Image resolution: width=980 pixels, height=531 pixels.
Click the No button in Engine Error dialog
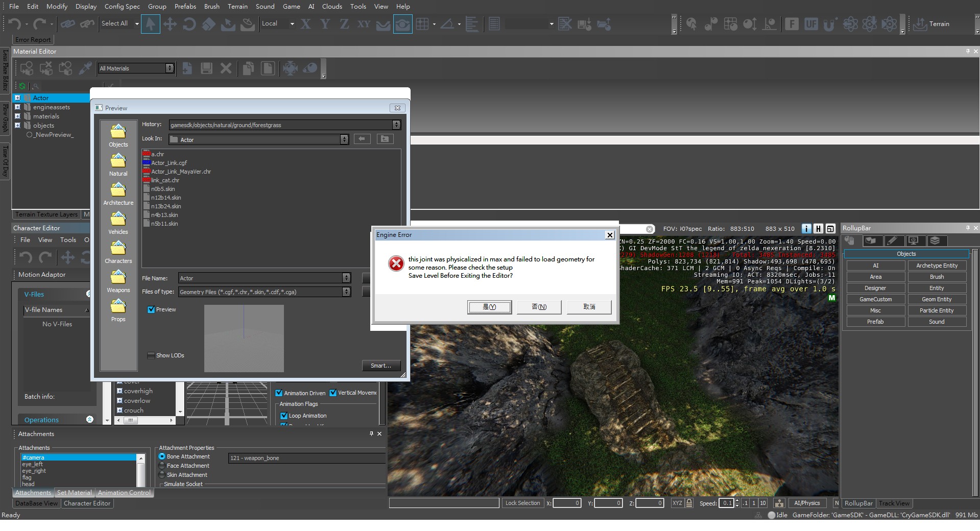(x=539, y=307)
